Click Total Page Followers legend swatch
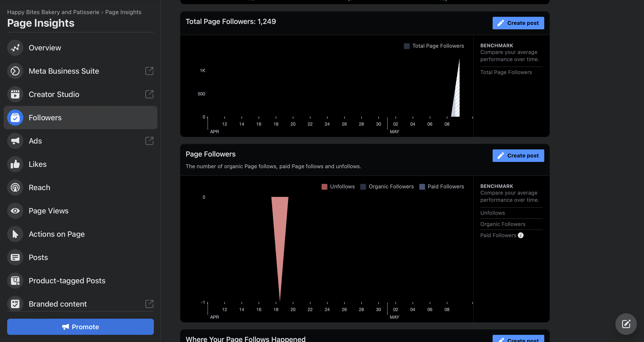This screenshot has height=342, width=644. click(x=407, y=46)
